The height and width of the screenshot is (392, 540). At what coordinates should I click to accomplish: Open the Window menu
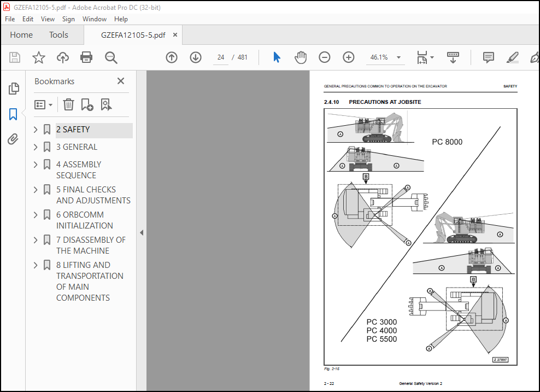click(x=95, y=19)
